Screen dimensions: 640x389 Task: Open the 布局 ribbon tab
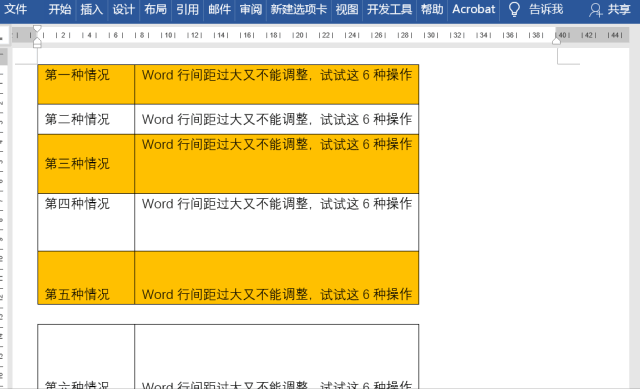coord(155,9)
